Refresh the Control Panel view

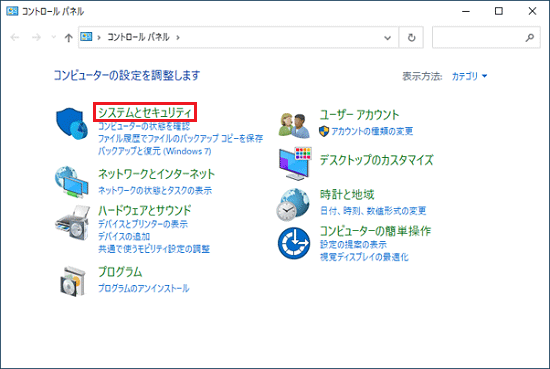[x=411, y=37]
